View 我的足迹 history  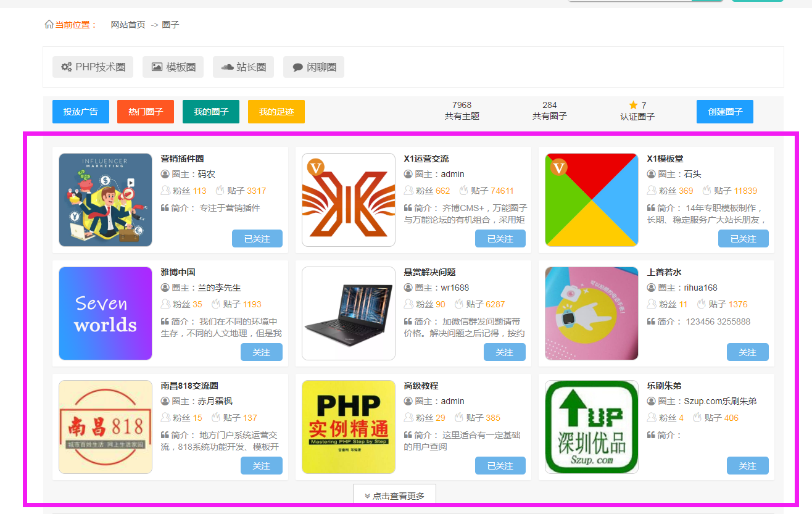click(276, 112)
